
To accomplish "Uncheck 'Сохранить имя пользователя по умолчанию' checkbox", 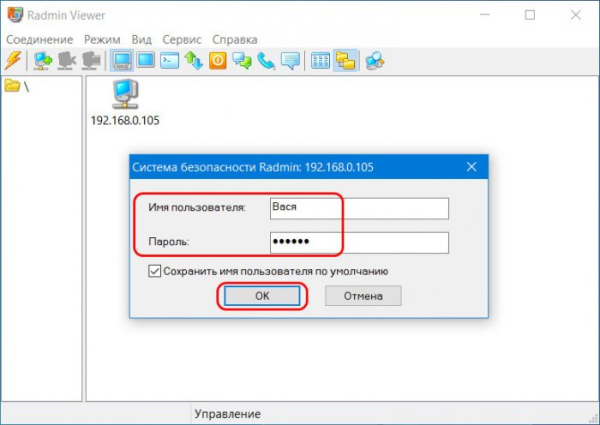I will pyautogui.click(x=154, y=271).
